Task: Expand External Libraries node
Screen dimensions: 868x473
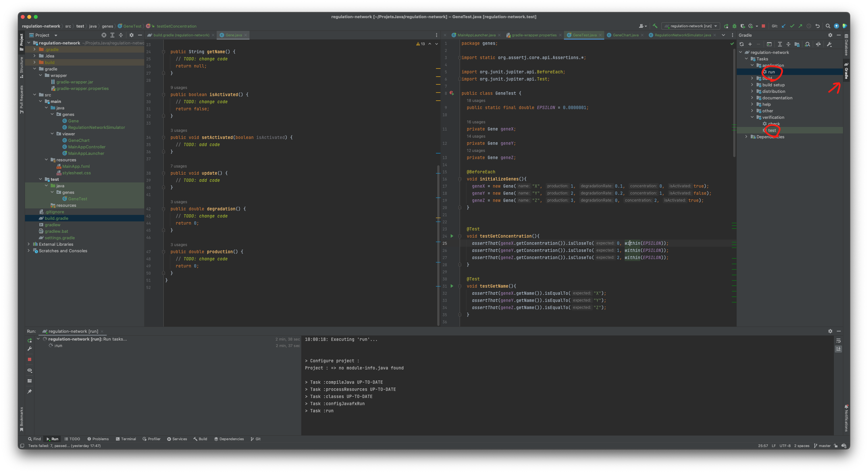Action: pos(29,244)
